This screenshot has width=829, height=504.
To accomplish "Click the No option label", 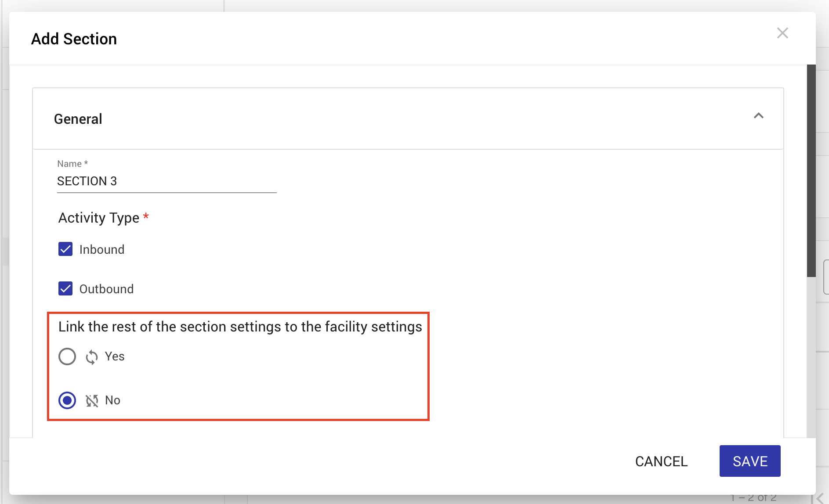I will coord(112,400).
